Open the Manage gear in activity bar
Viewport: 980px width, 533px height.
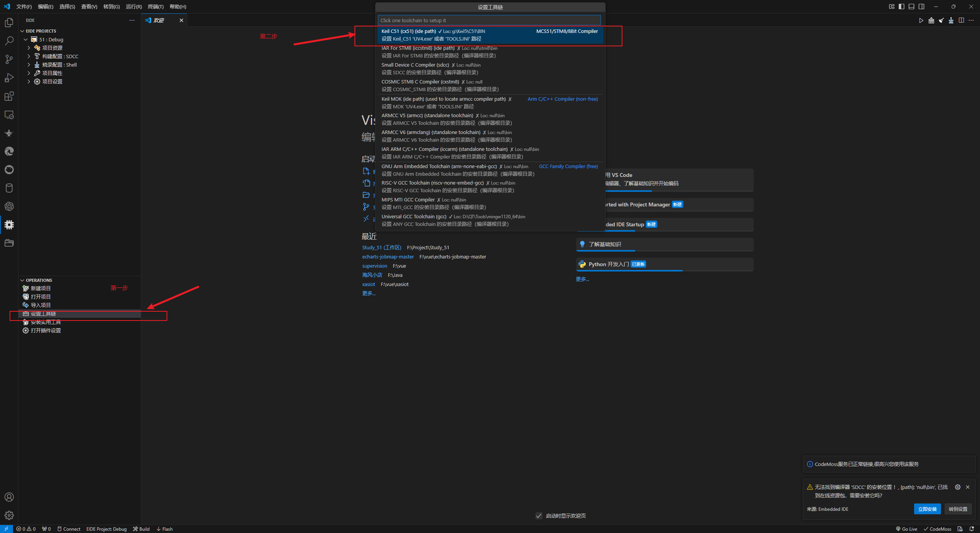[x=9, y=515]
